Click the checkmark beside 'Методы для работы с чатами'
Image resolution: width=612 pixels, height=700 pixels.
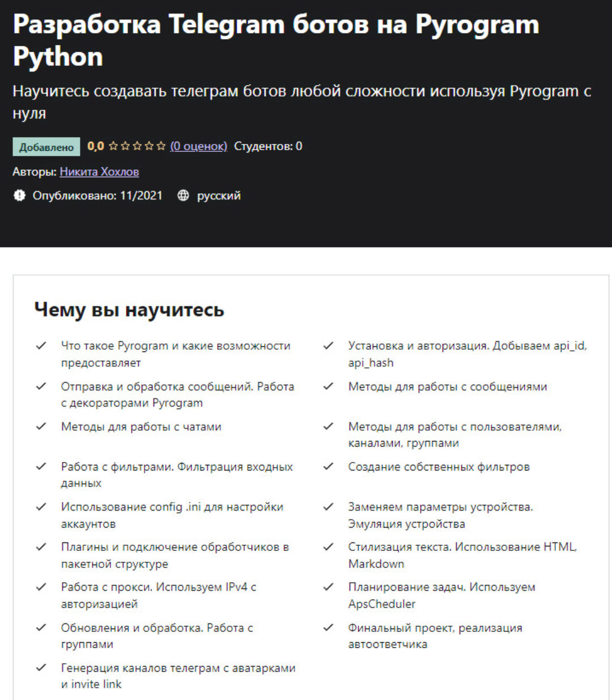[x=40, y=425]
